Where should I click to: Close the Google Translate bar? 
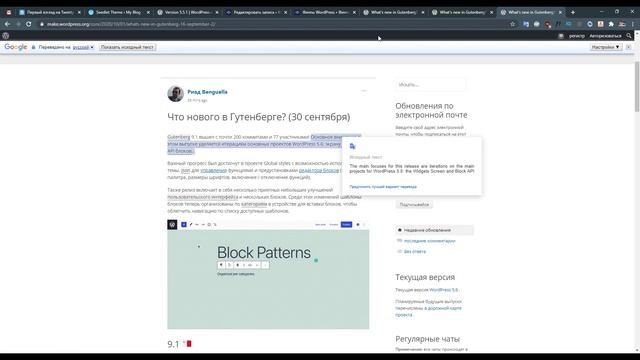pyautogui.click(x=629, y=47)
